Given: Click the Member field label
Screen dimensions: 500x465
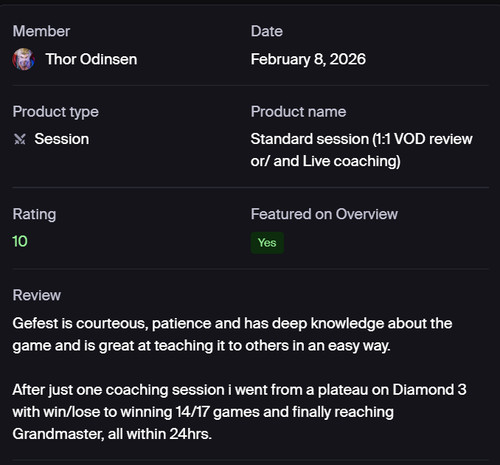Looking at the screenshot, I should coord(41,31).
